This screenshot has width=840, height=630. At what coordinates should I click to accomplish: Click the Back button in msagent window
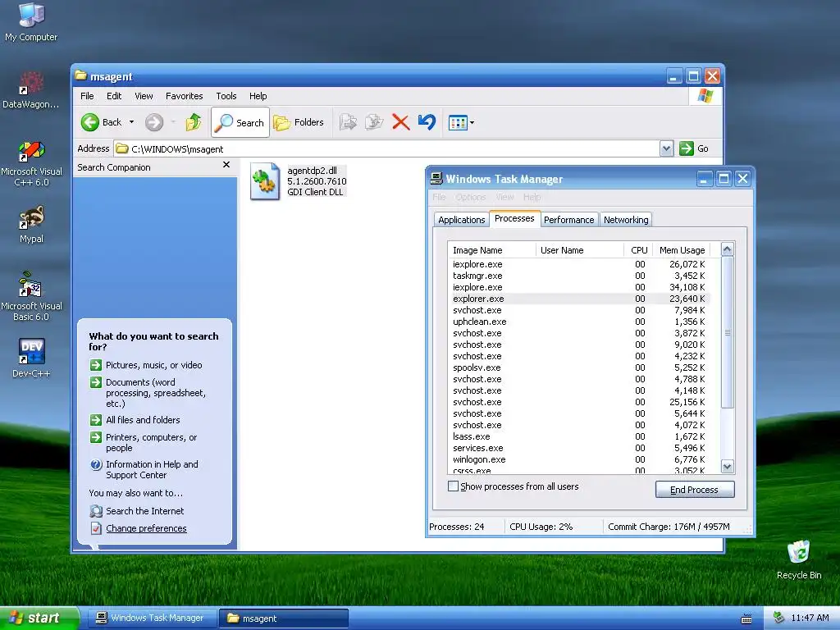pyautogui.click(x=102, y=123)
